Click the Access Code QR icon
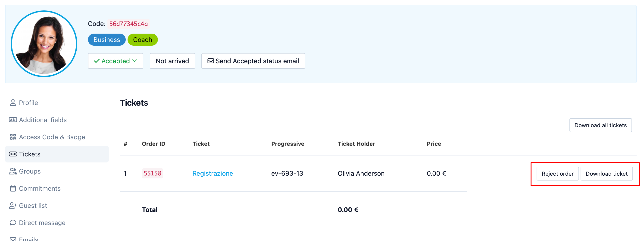This screenshot has height=241, width=644. point(13,137)
